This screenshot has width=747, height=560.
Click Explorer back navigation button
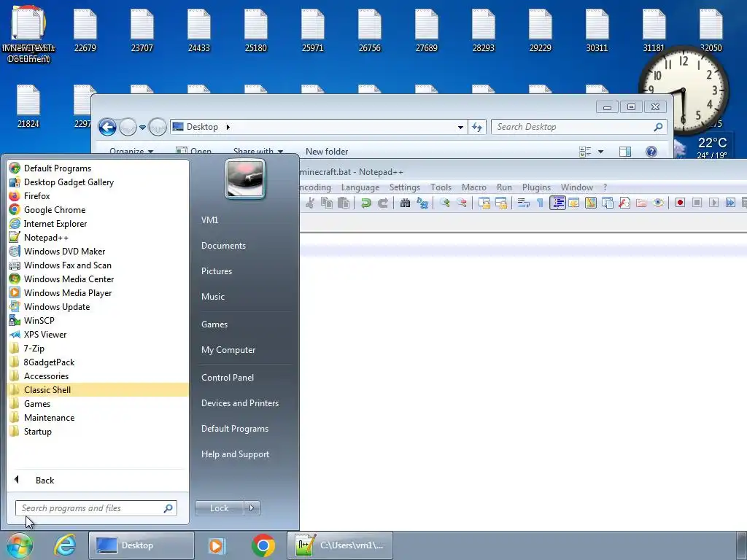107,127
